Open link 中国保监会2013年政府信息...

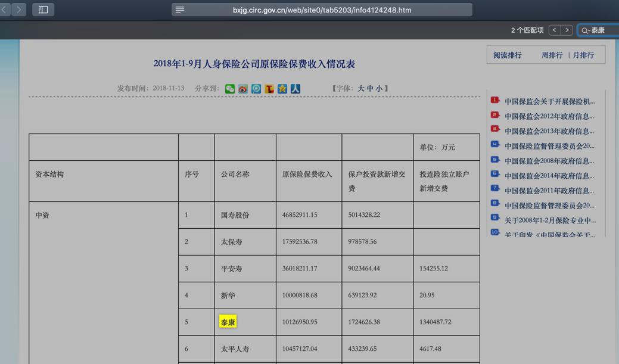click(549, 131)
